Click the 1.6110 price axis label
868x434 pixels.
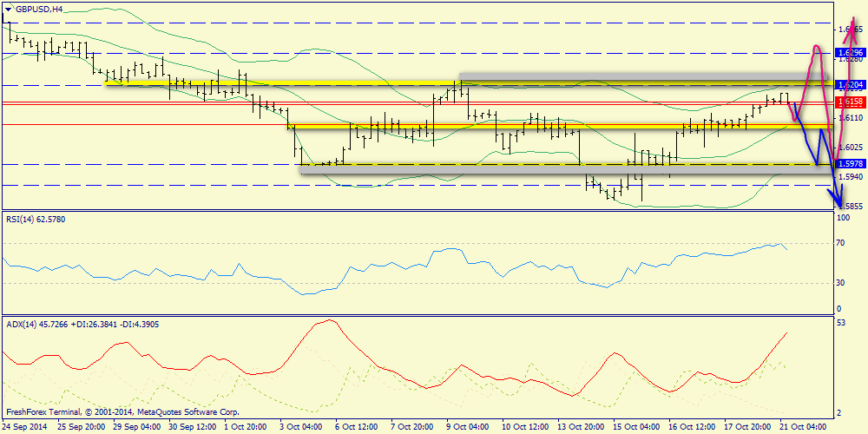pyautogui.click(x=852, y=118)
